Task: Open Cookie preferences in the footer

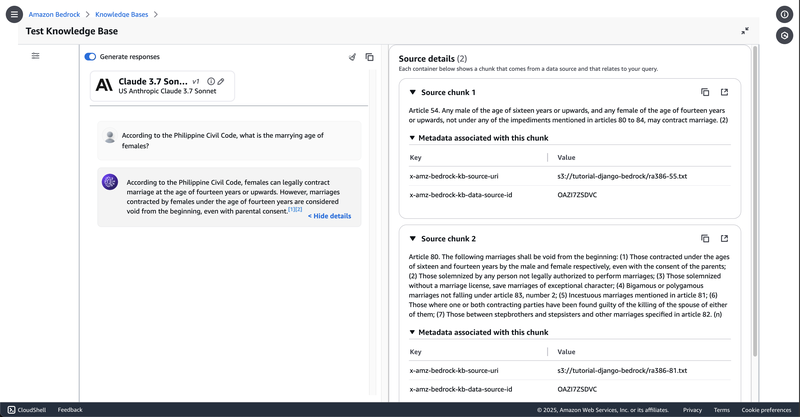Action: click(766, 410)
